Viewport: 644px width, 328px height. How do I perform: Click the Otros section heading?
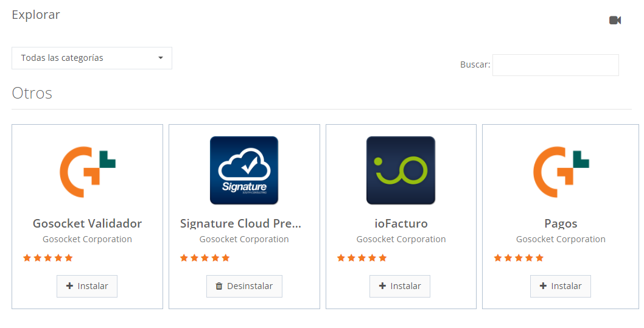tap(32, 93)
